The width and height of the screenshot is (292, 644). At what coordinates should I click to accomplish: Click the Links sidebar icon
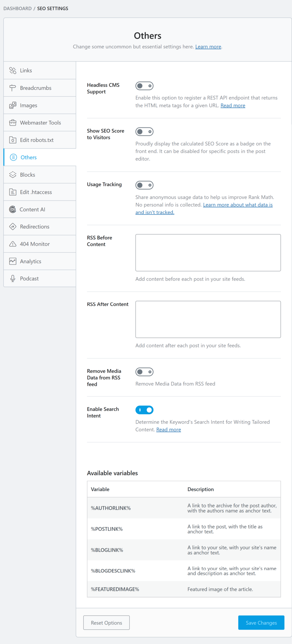coord(13,70)
